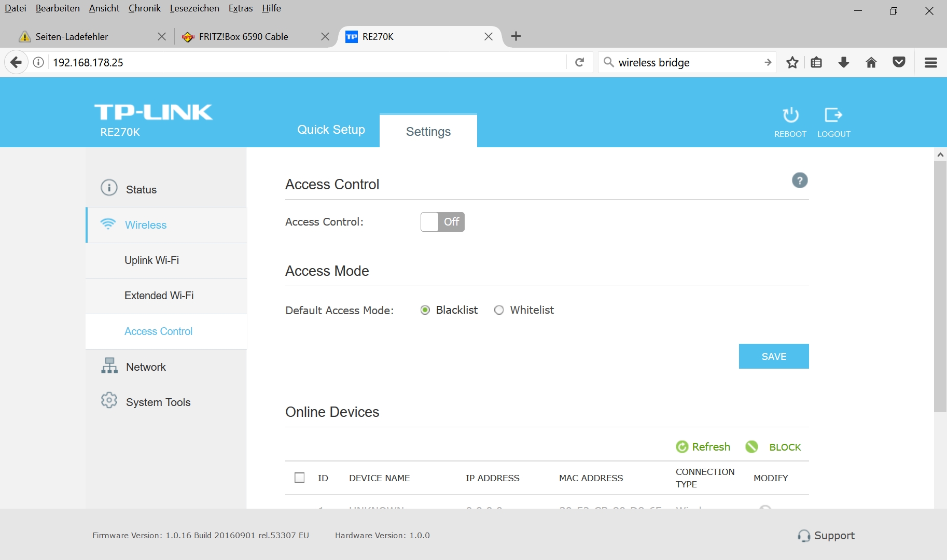947x560 pixels.
Task: Click the green Block icon
Action: 751,447
